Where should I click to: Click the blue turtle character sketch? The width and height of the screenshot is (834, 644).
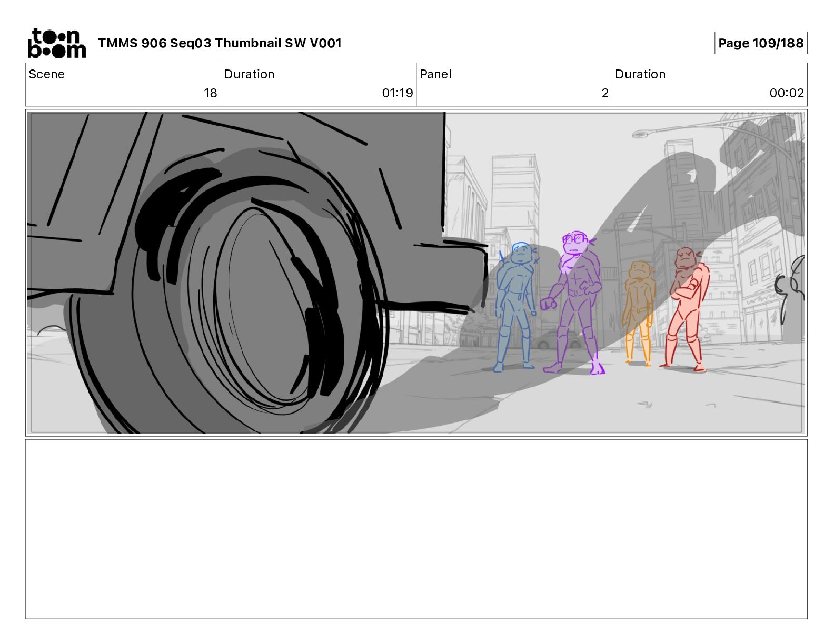pyautogui.click(x=516, y=307)
